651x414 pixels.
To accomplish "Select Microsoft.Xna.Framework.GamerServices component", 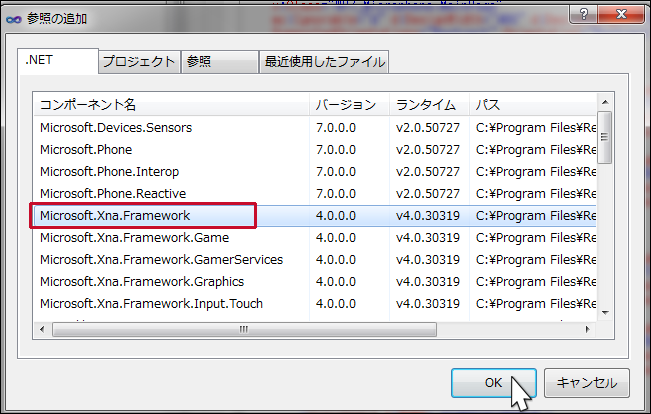I will tap(162, 260).
